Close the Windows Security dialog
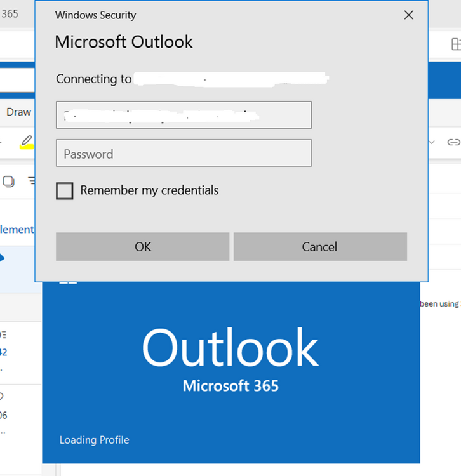The image size is (461, 476). 409,15
